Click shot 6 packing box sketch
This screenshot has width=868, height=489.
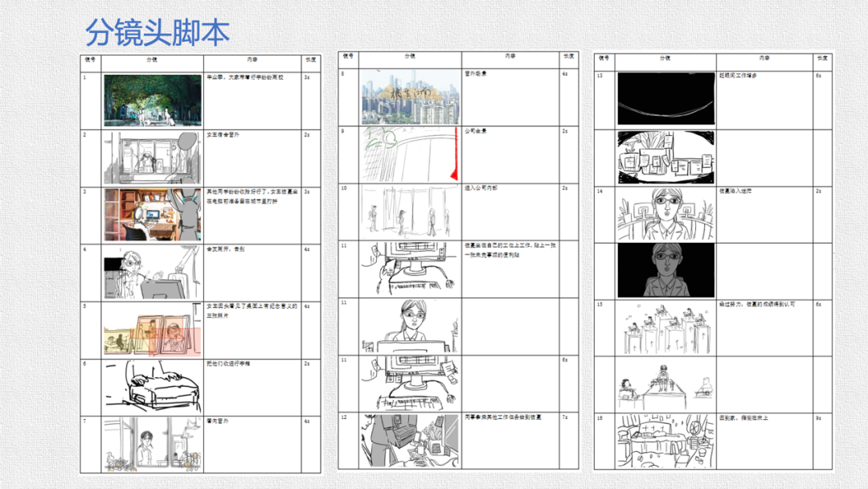tap(152, 387)
